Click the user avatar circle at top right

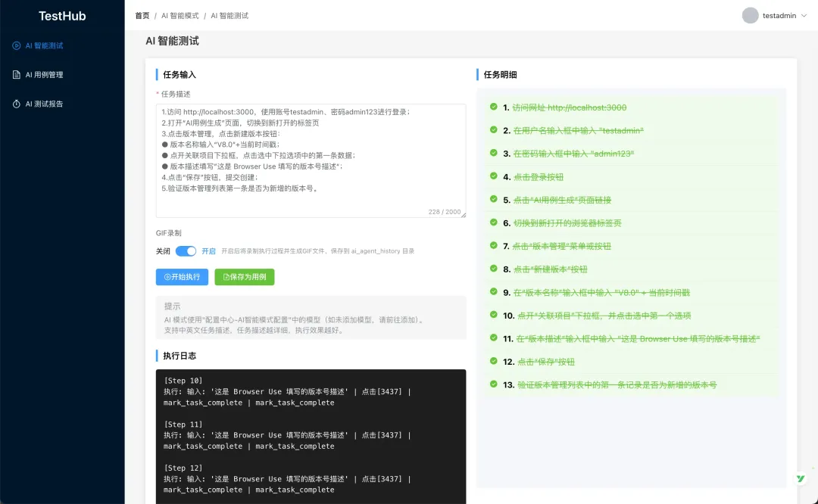click(749, 15)
